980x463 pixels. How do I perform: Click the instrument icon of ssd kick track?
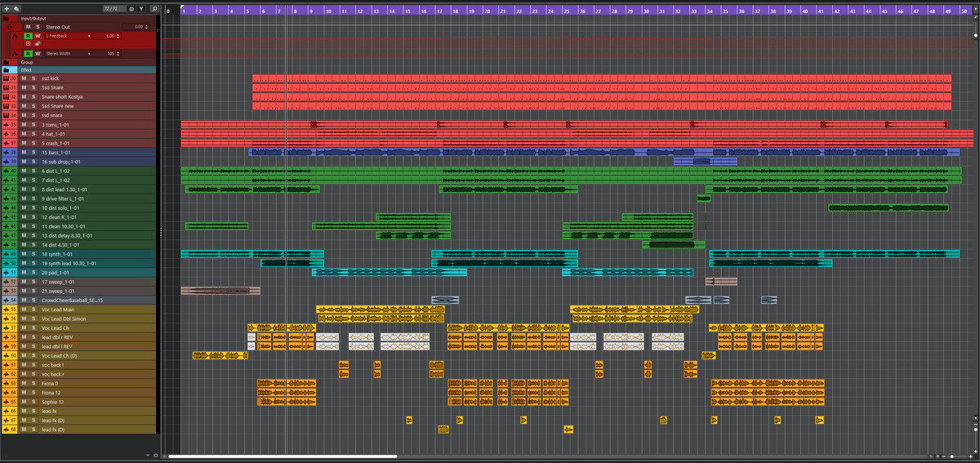coord(6,78)
